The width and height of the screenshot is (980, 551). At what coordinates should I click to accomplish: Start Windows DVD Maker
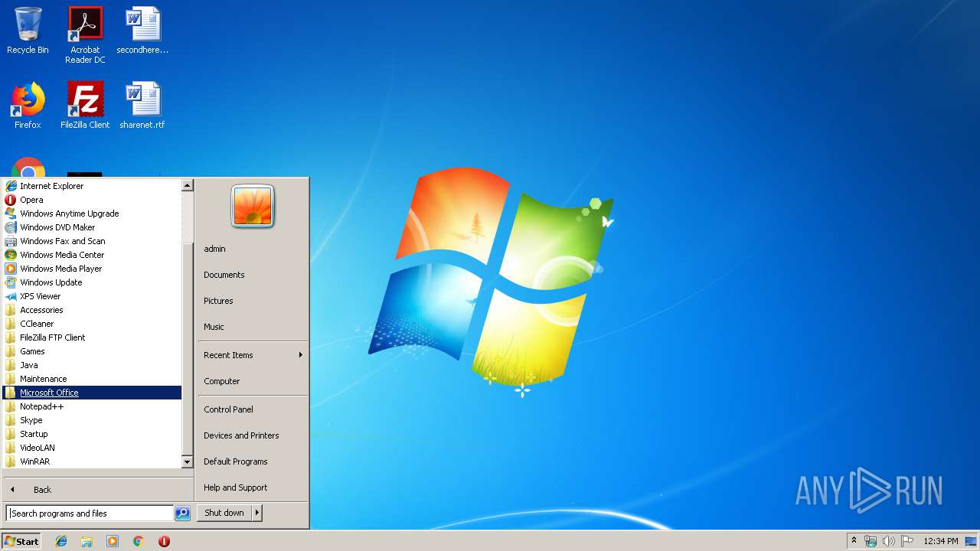pos(92,227)
